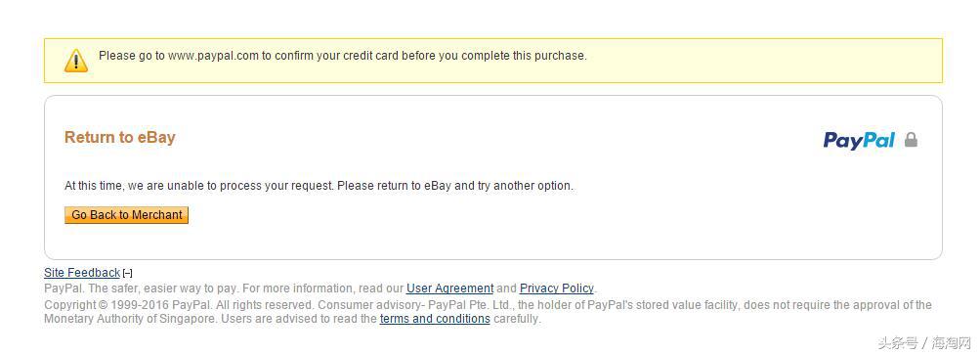Click the Consumer advisory text in the footer
The width and height of the screenshot is (980, 355).
368,305
